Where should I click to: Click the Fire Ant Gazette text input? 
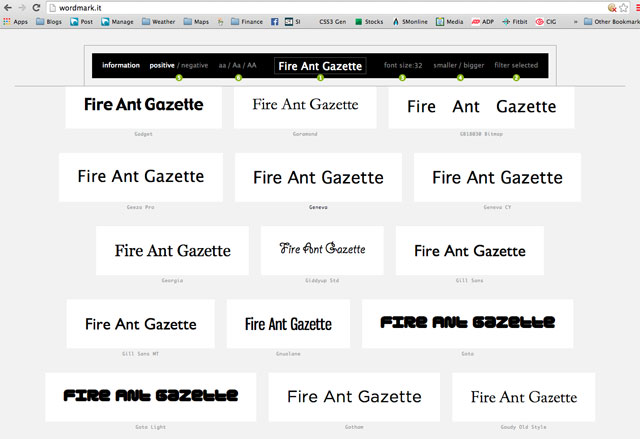(320, 66)
